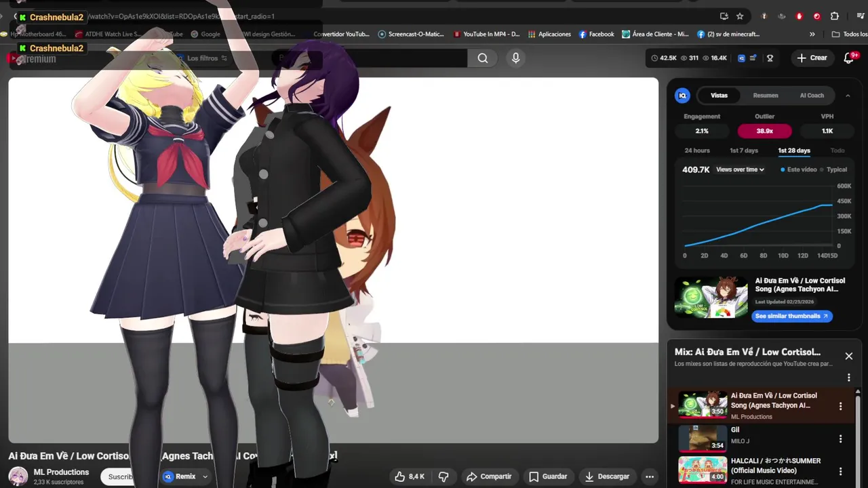Click the YouTube search magnifier button

point(482,58)
